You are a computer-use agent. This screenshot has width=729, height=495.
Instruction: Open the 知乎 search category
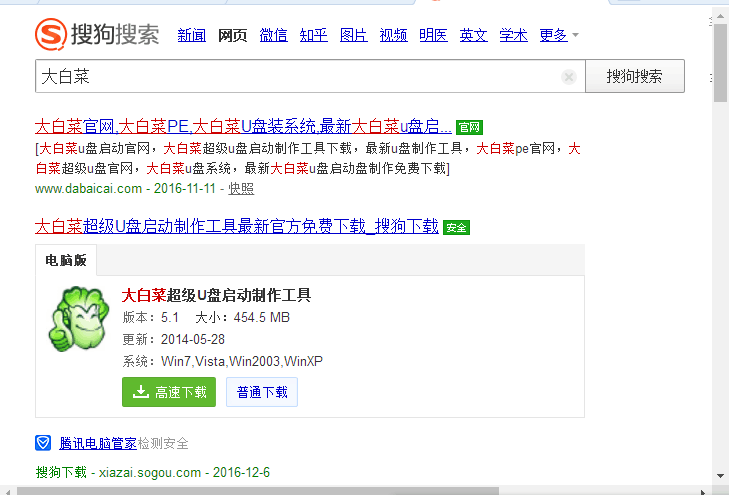(313, 35)
